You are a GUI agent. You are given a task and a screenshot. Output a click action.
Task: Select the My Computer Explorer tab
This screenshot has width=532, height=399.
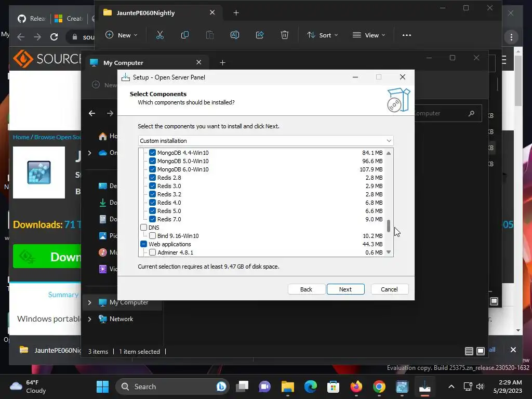pos(147,63)
